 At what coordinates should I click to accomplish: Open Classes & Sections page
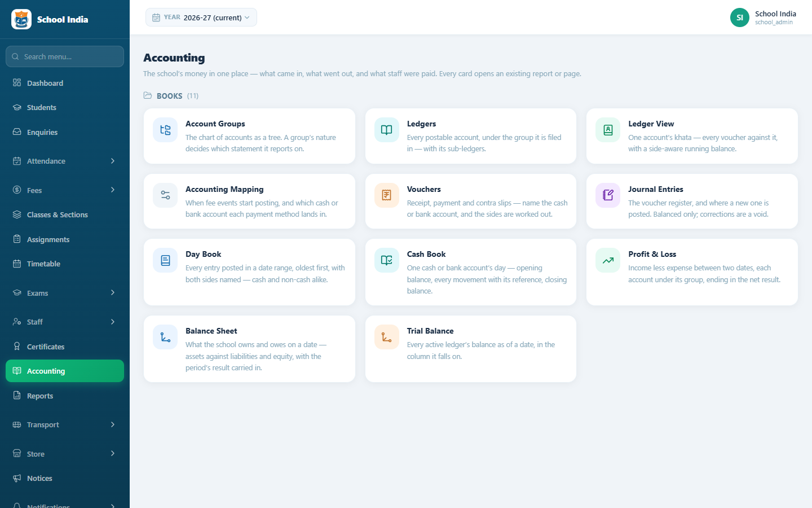click(65, 214)
